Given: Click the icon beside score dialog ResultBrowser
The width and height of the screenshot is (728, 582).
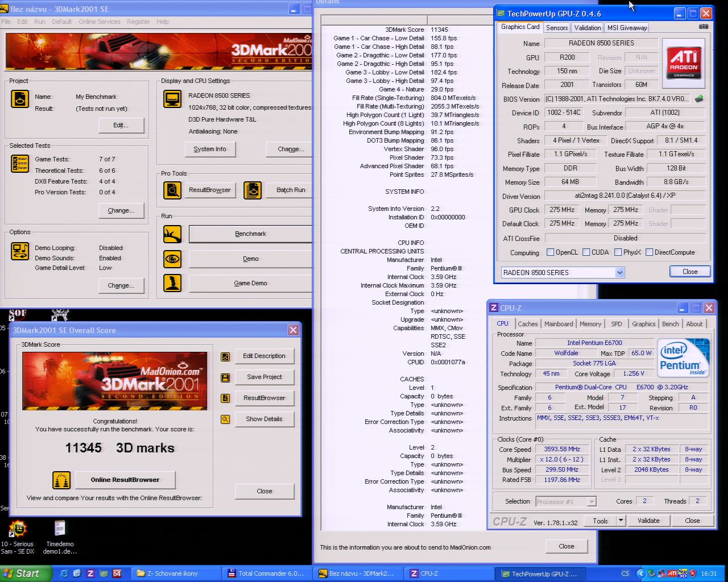Looking at the screenshot, I should coord(226,398).
